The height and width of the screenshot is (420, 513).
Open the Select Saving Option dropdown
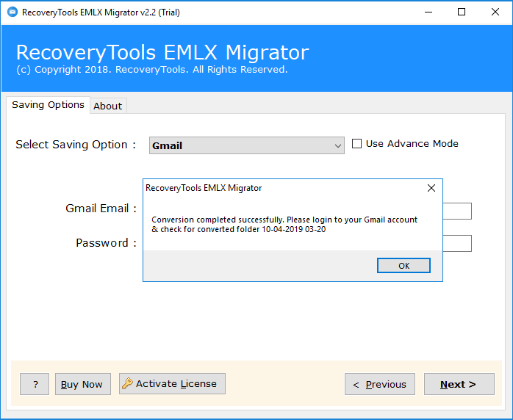pyautogui.click(x=247, y=145)
